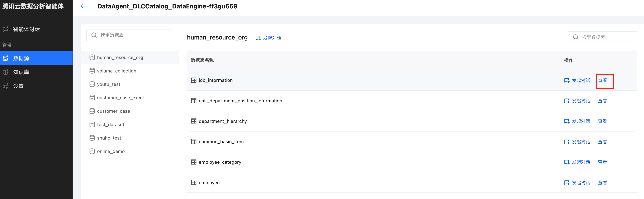Select the customer_case database
Screen dimensions: 644x199
pos(130,111)
